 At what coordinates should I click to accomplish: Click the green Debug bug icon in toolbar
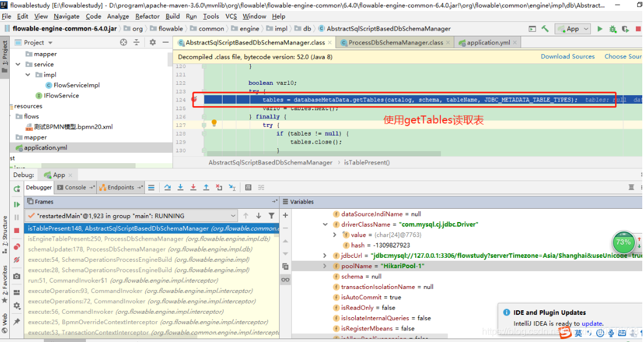pyautogui.click(x=613, y=29)
